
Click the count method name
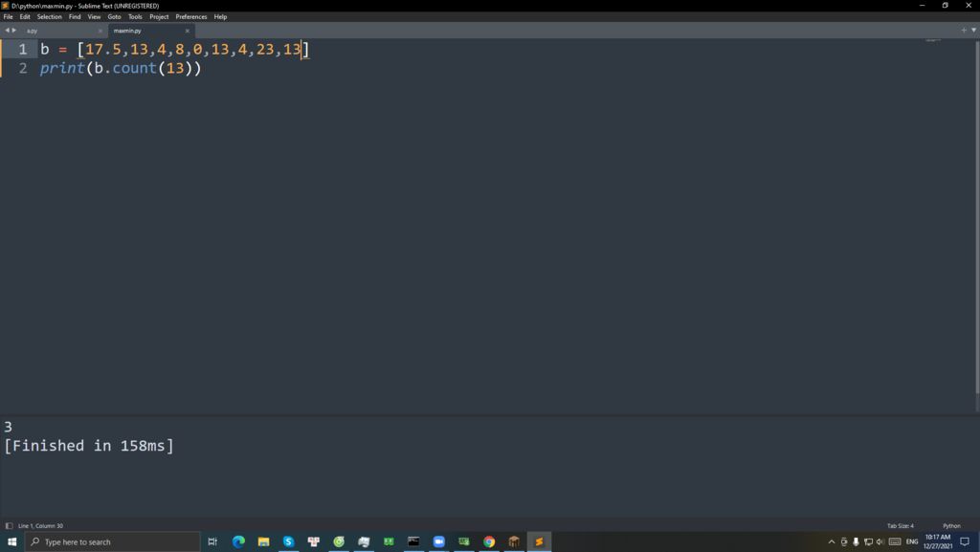click(134, 68)
